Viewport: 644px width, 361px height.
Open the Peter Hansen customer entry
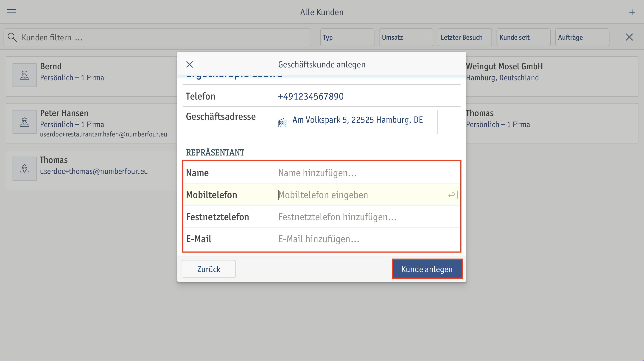tap(92, 123)
